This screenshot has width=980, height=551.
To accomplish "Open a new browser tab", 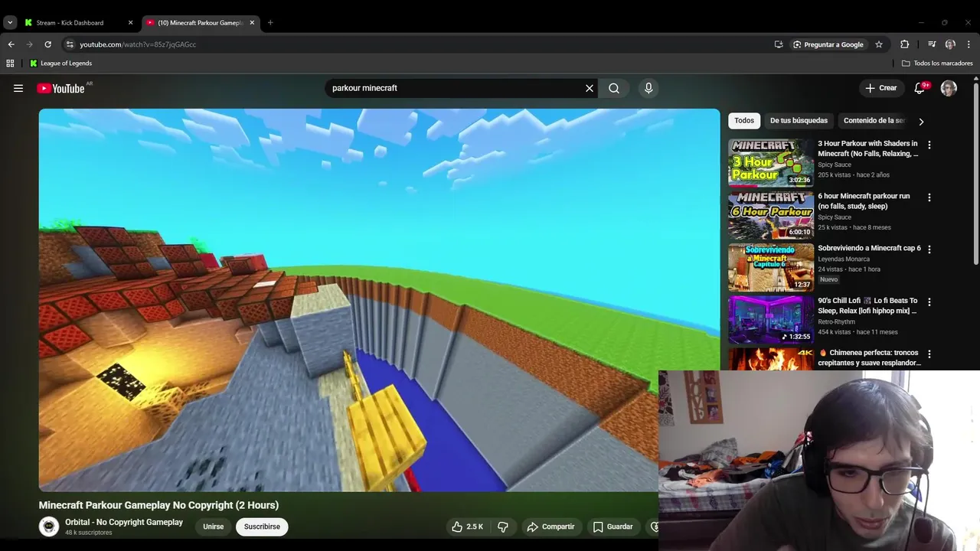I will [270, 23].
